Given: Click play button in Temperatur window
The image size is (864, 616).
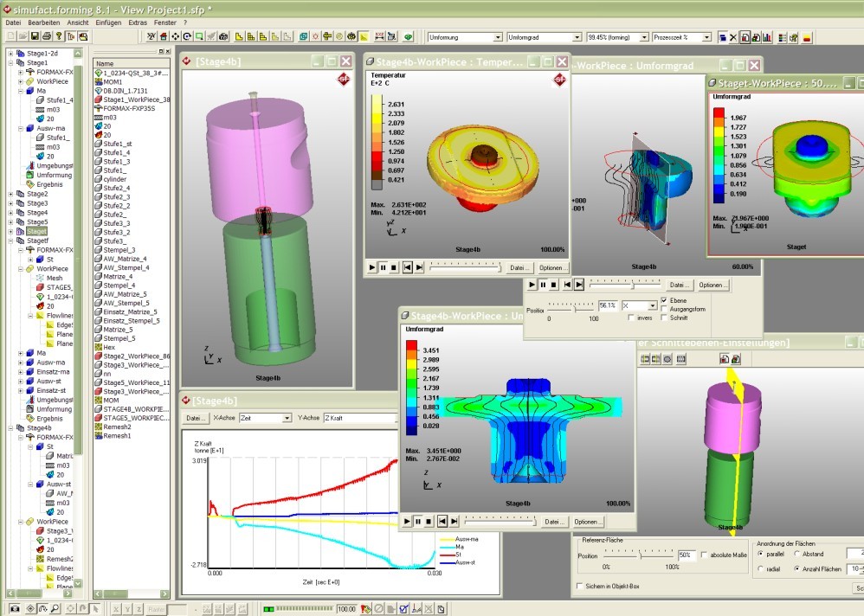Looking at the screenshot, I should (372, 267).
